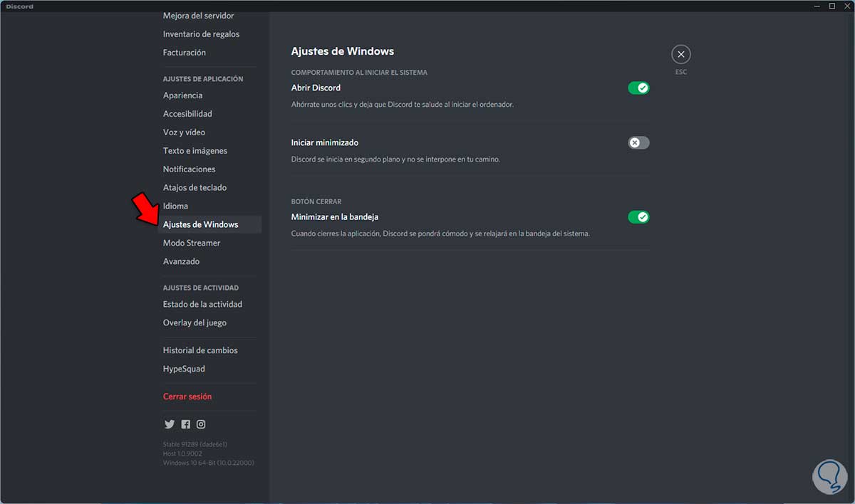This screenshot has height=504, width=855.
Task: Click Cerrar sesión to log out
Action: (x=187, y=397)
